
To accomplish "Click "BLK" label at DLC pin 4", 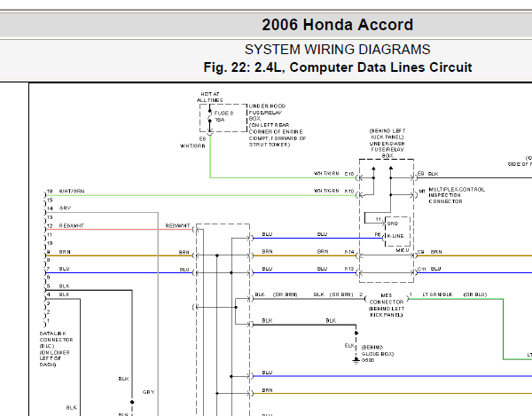I will tap(64, 294).
